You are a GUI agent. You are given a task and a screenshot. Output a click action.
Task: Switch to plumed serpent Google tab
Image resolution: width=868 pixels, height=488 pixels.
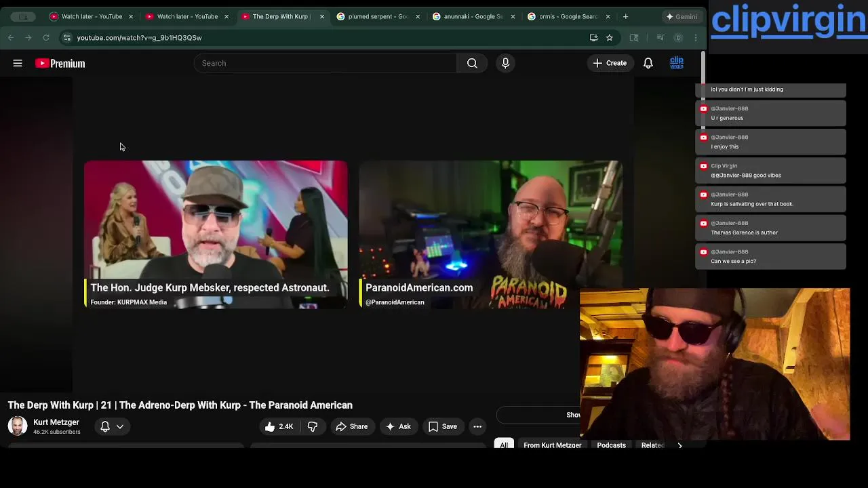click(x=378, y=16)
